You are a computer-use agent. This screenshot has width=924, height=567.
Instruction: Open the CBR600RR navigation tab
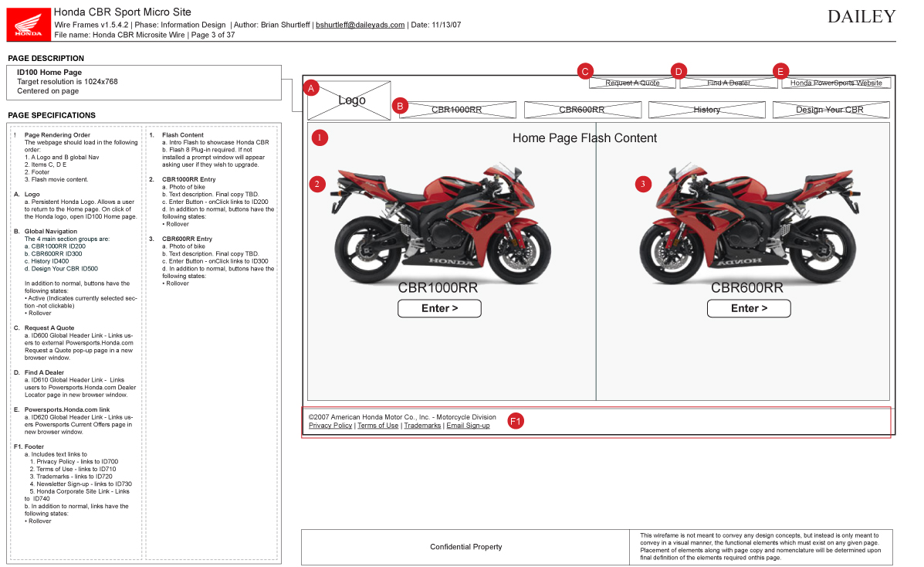pyautogui.click(x=581, y=110)
